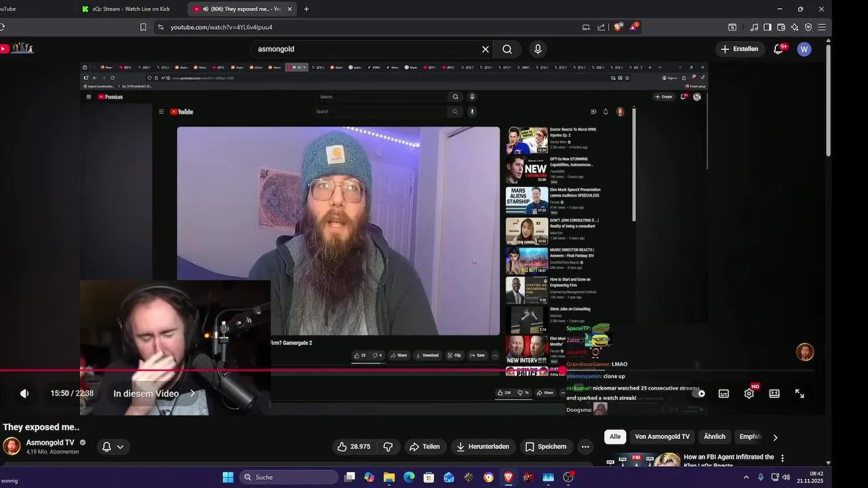Like the video with 28.975 likes
868x488 pixels.
point(354,447)
